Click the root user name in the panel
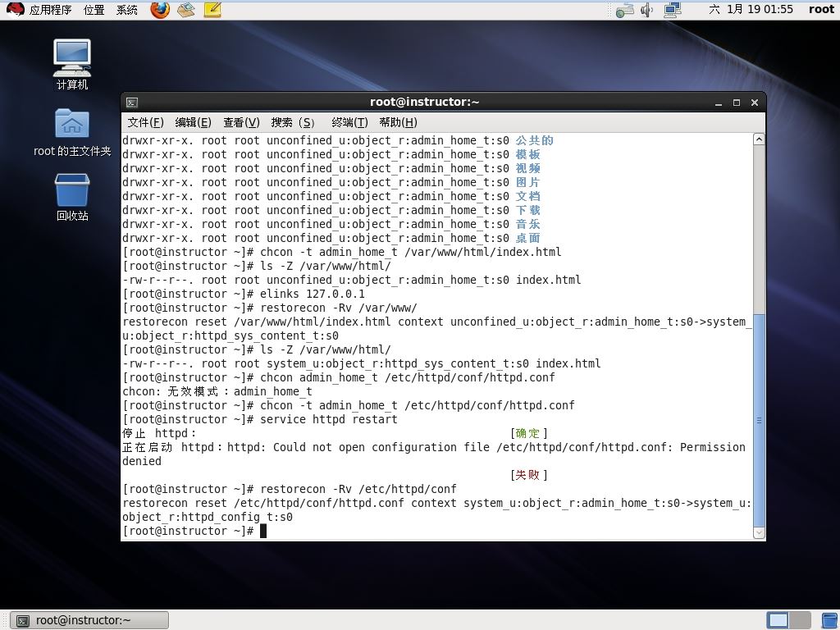Screen dimensions: 840x630 point(821,9)
